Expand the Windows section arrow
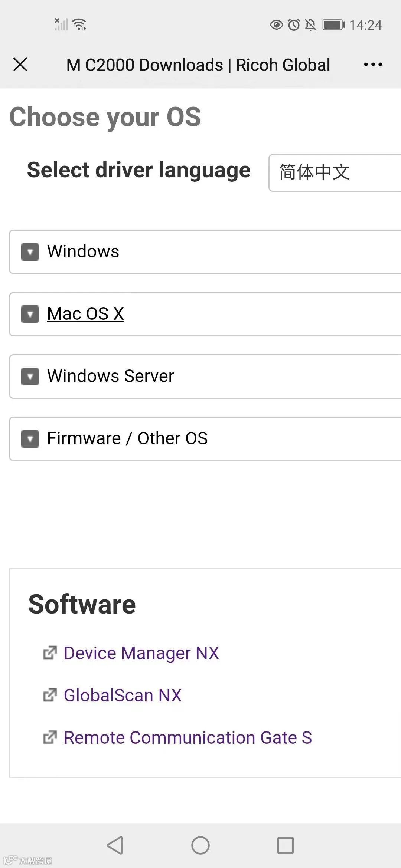The width and height of the screenshot is (401, 868). (x=30, y=252)
